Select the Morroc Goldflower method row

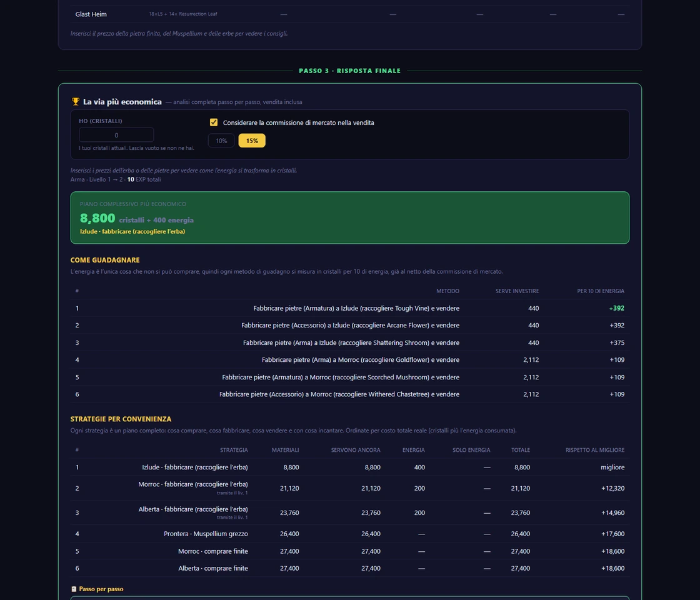click(349, 360)
